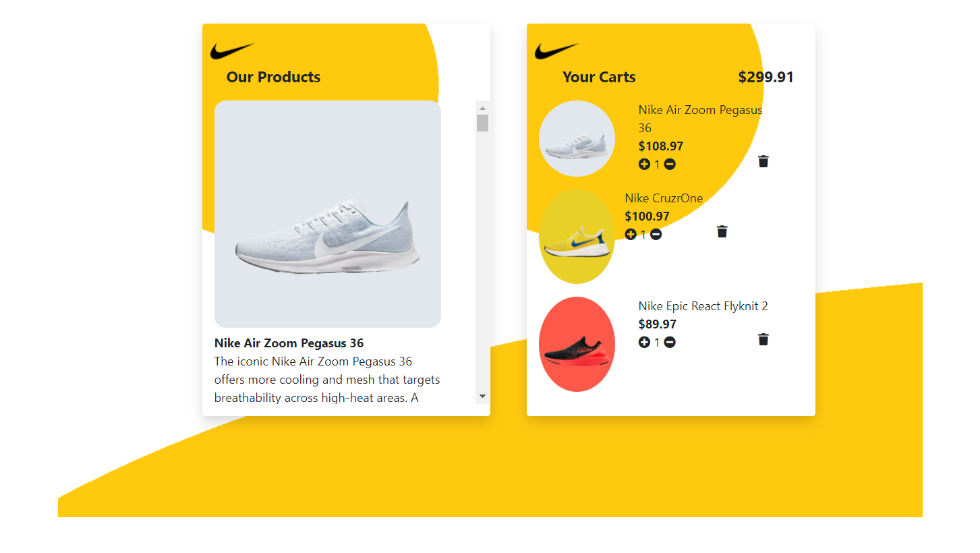Trash the Nike Epic React Flyknit 2 item
Viewport: 980px width, 553px height.
(x=763, y=339)
